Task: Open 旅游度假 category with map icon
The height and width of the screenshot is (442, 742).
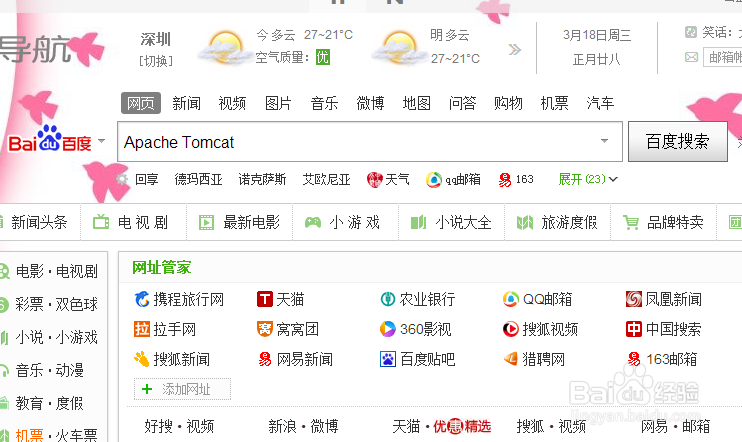Action: 557,222
